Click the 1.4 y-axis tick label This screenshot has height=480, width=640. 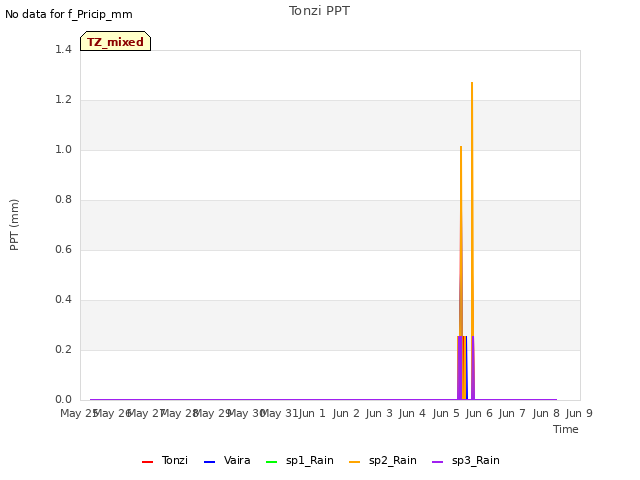pyautogui.click(x=63, y=49)
